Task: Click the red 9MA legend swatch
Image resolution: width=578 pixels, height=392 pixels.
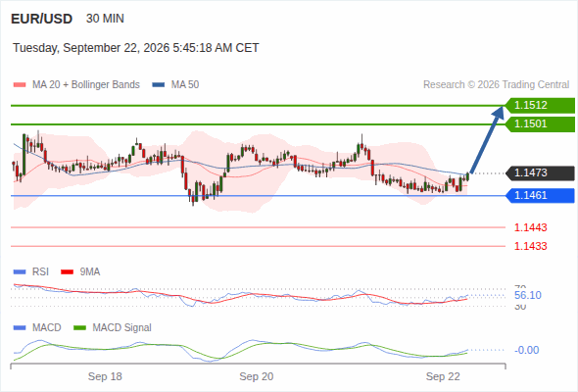Action: click(x=67, y=272)
